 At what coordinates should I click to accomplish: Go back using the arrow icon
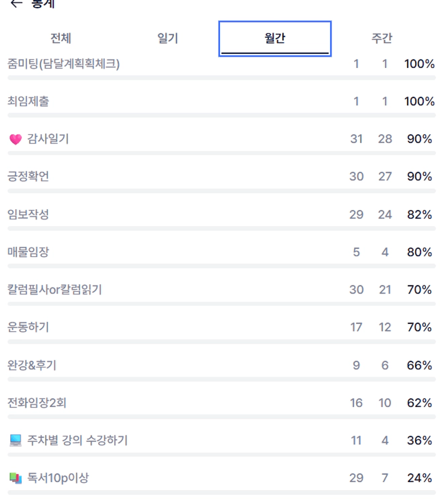pos(16,3)
